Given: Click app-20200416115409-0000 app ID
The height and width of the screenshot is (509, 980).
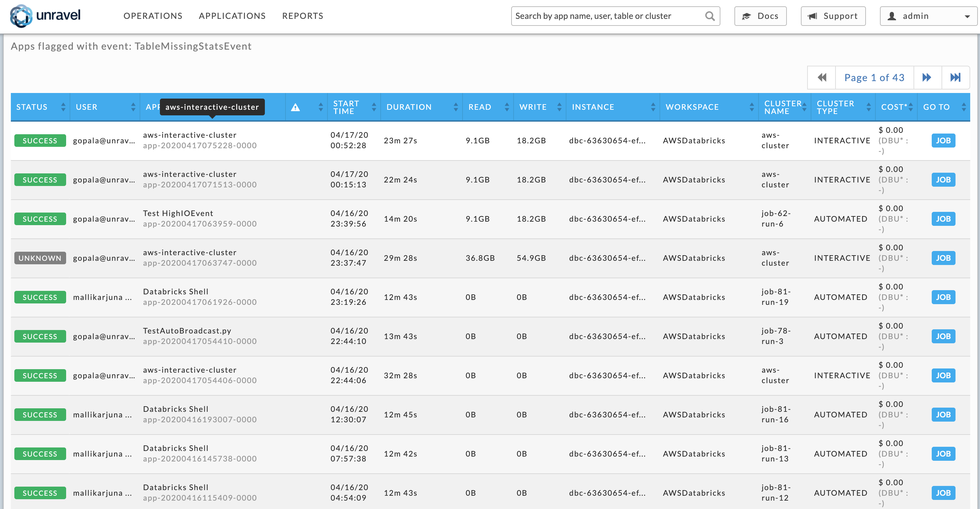Looking at the screenshot, I should coord(200,498).
